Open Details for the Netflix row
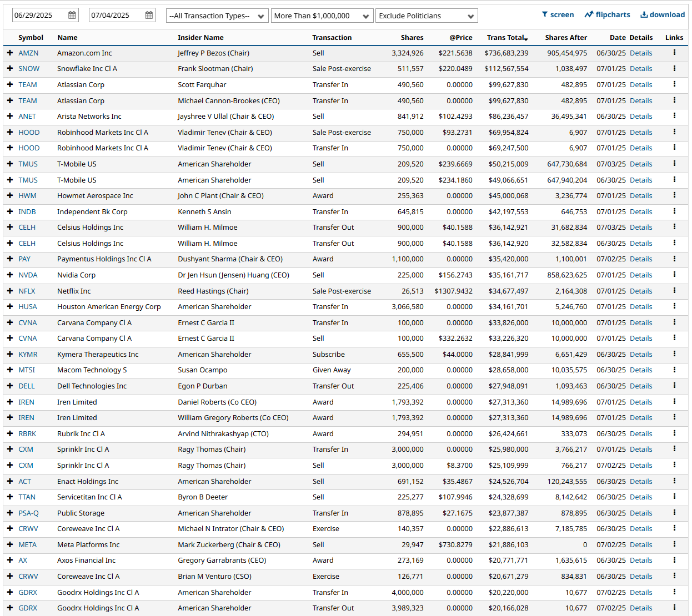 641,291
